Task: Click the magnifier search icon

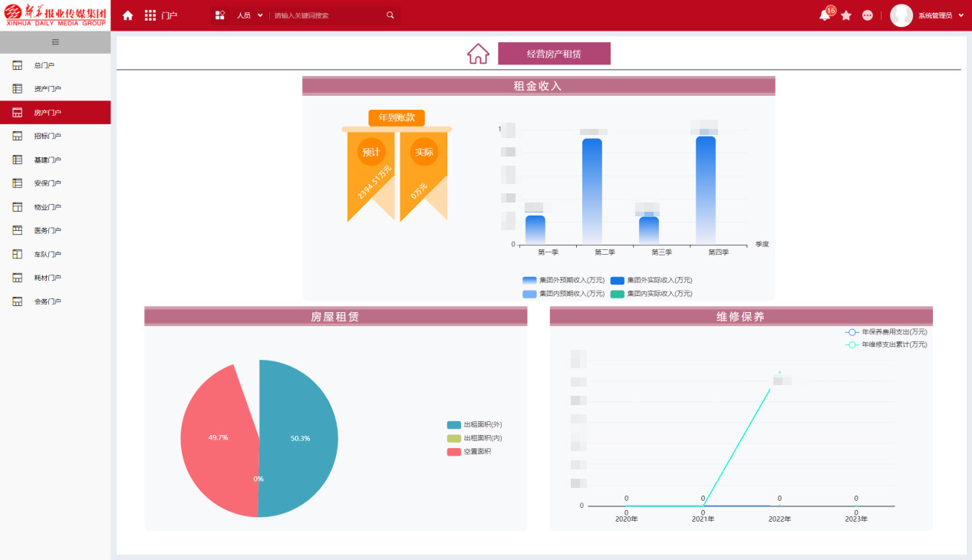Action: click(x=390, y=15)
